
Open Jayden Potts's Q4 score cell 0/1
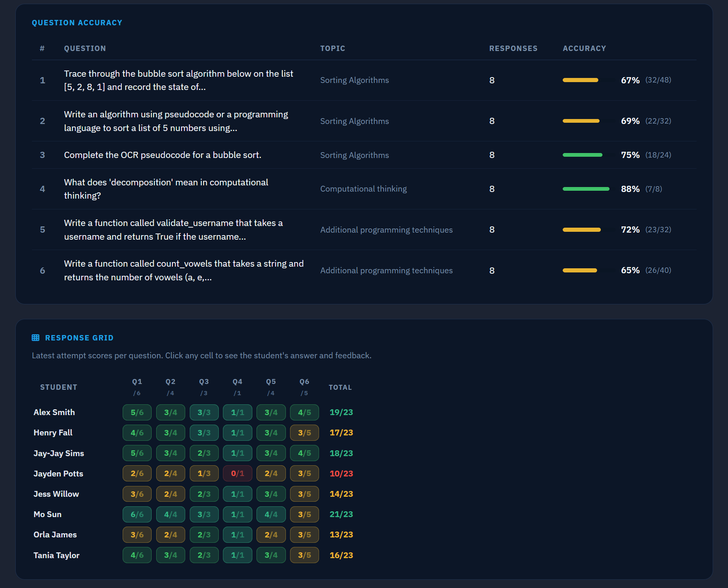[x=237, y=474]
